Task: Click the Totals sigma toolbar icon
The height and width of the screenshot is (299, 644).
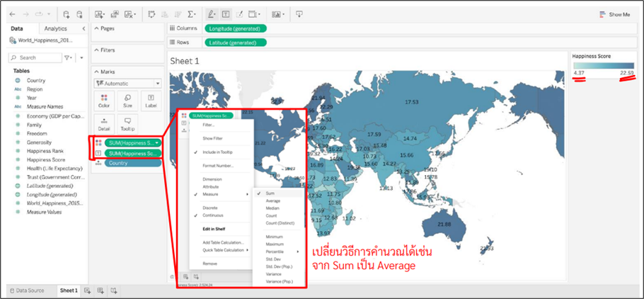Action: (192, 14)
